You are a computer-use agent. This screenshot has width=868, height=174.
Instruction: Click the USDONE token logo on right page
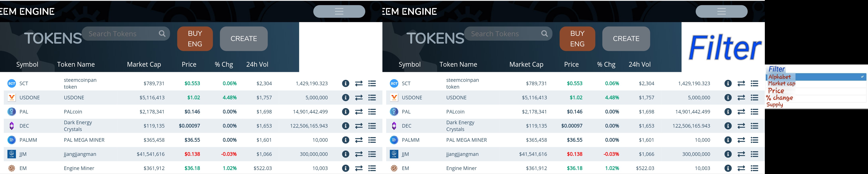click(394, 98)
